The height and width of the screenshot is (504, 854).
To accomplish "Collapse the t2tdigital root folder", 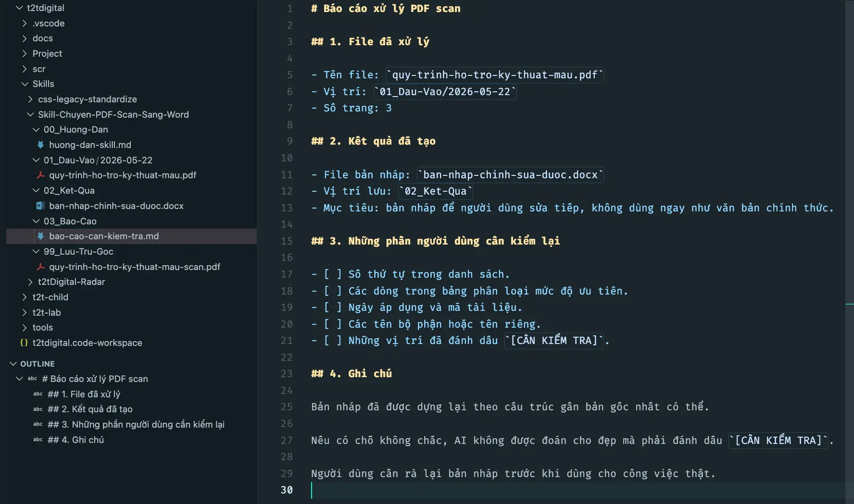I will click(19, 8).
